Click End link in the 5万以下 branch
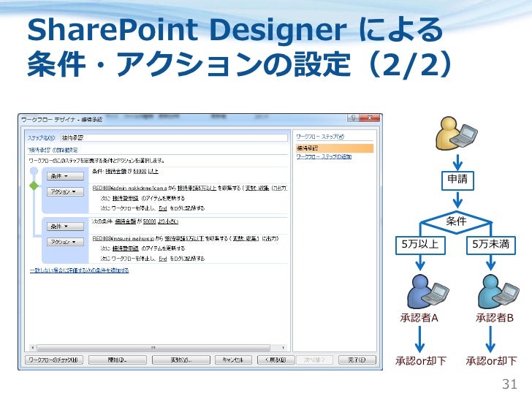 [x=163, y=259]
